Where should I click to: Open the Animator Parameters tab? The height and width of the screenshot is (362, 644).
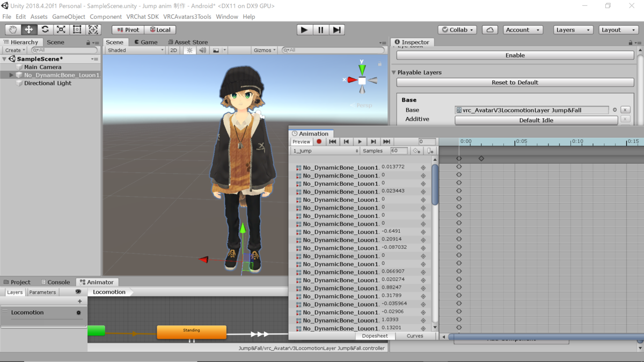[42, 292]
